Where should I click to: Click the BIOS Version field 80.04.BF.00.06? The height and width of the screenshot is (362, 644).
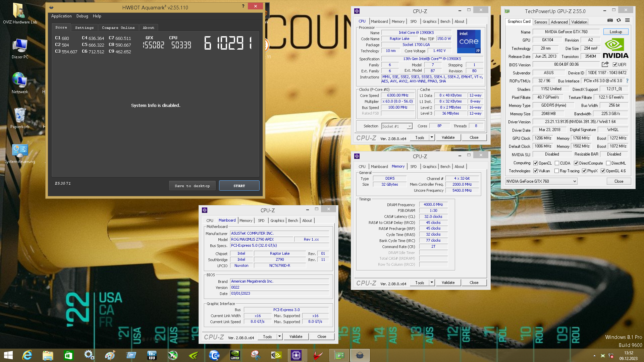pyautogui.click(x=566, y=64)
